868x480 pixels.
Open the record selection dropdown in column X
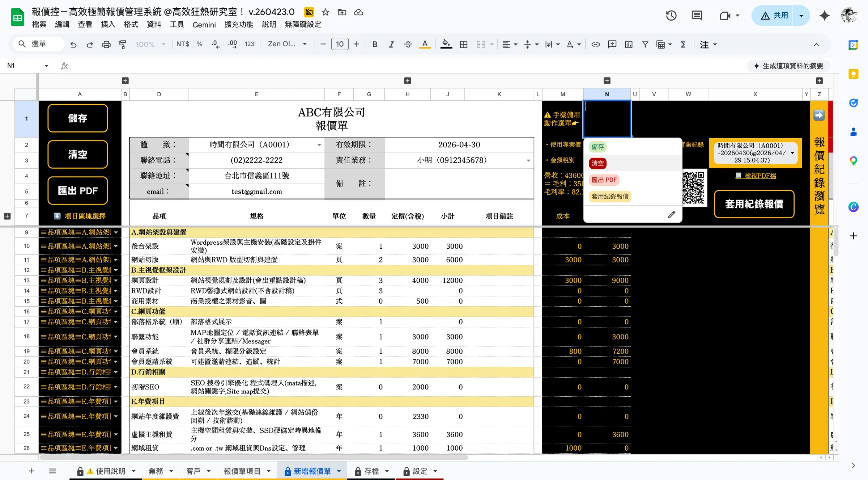[x=792, y=153]
